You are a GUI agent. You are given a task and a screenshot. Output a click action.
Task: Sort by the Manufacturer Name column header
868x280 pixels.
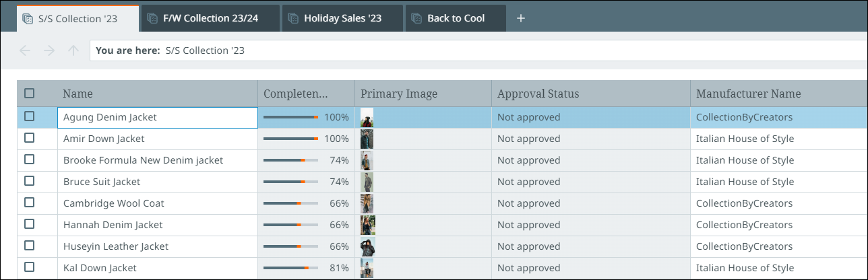click(748, 94)
